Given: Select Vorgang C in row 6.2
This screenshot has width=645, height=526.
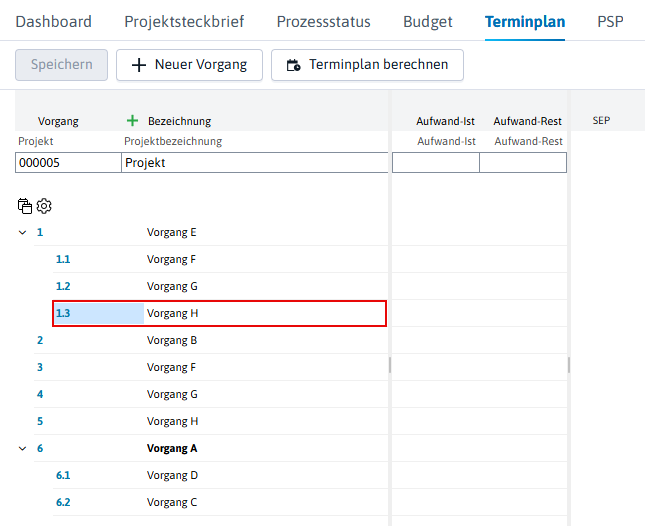Looking at the screenshot, I should click(172, 503).
